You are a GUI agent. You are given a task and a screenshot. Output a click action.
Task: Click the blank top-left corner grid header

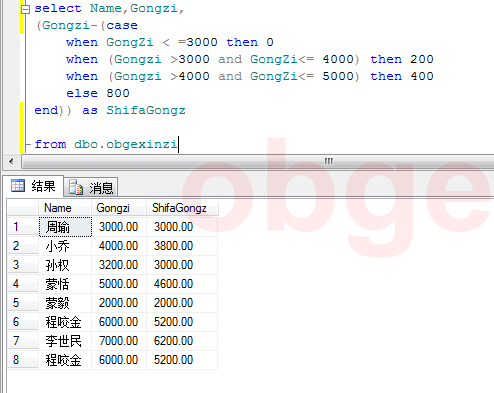pyautogui.click(x=23, y=208)
